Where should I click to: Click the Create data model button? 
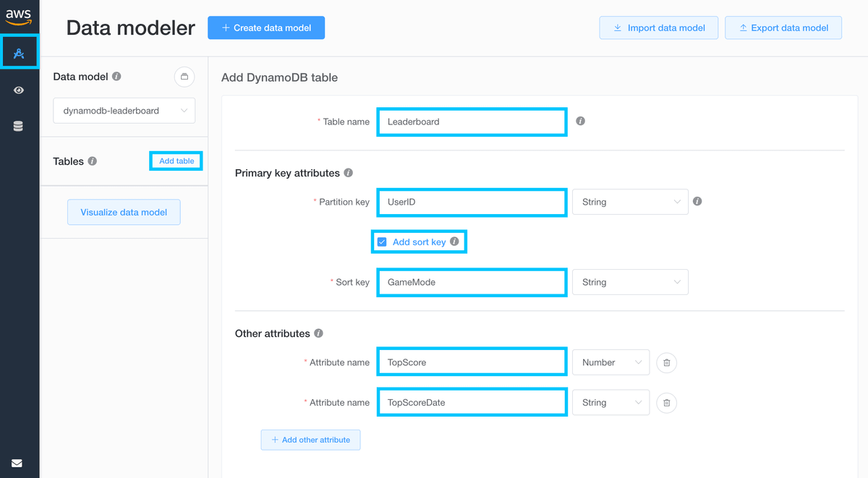(x=265, y=27)
